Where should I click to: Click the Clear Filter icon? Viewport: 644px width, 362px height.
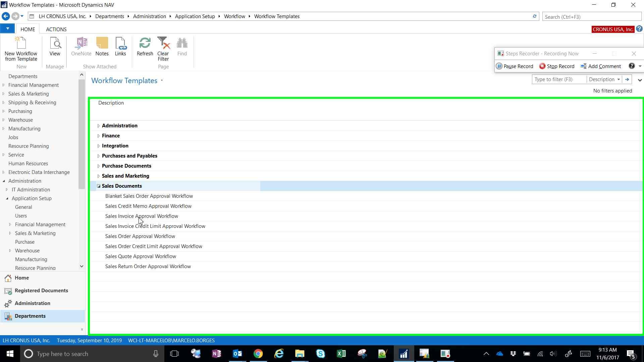[x=163, y=49]
